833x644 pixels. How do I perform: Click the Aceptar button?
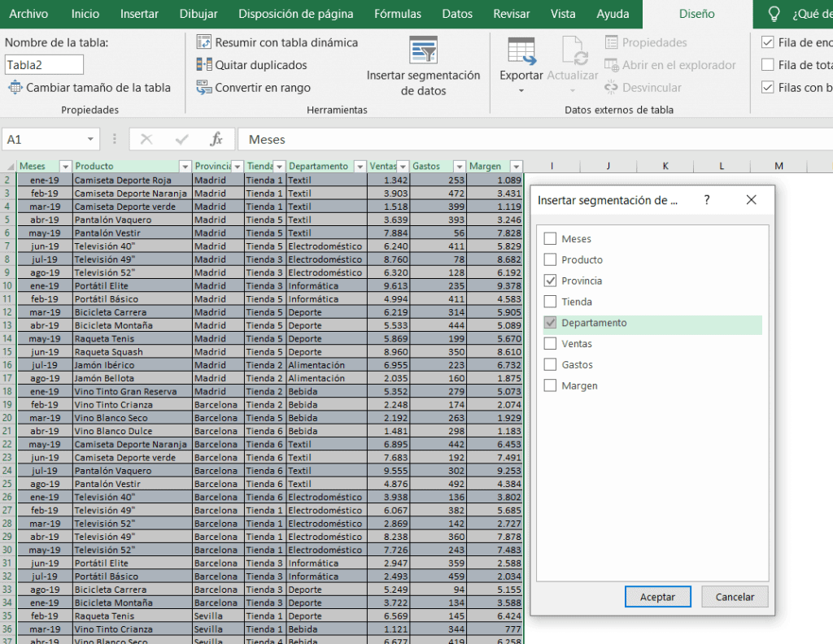coord(657,597)
